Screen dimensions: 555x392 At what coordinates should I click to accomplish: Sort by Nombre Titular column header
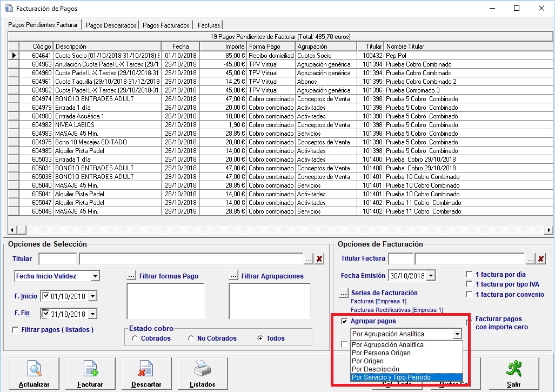469,46
